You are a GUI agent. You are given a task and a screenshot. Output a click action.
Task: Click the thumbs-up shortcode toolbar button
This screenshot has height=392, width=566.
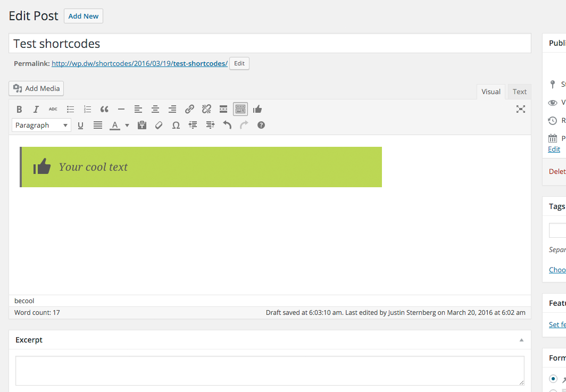tap(257, 109)
